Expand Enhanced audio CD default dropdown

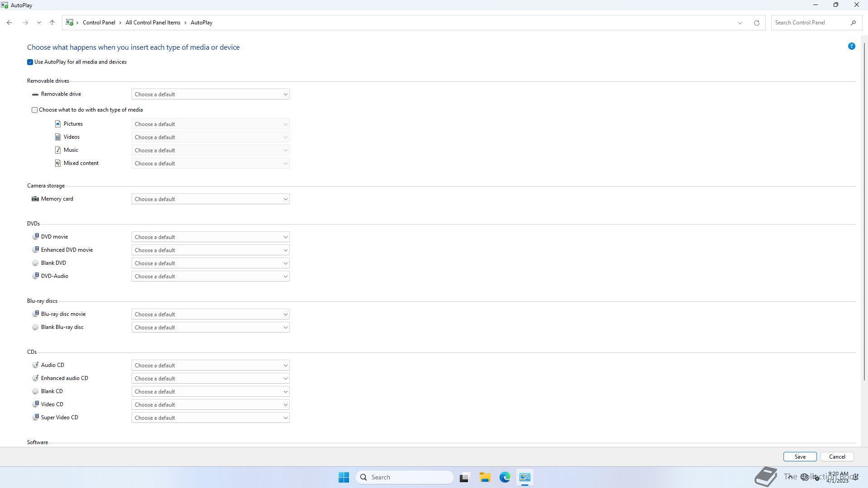[x=210, y=378]
